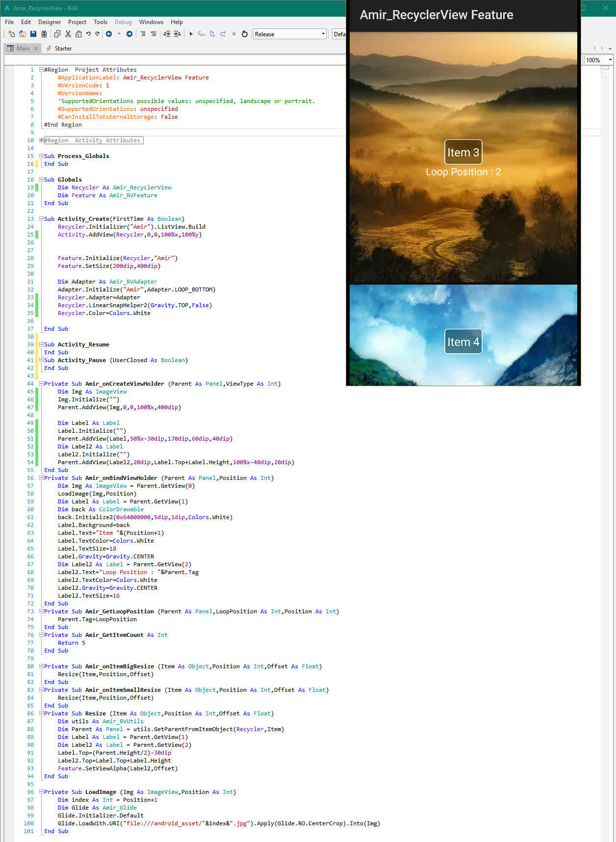The height and width of the screenshot is (842, 616).
Task: Click the '#VersionCode: 1' attribute line
Action: tap(83, 85)
